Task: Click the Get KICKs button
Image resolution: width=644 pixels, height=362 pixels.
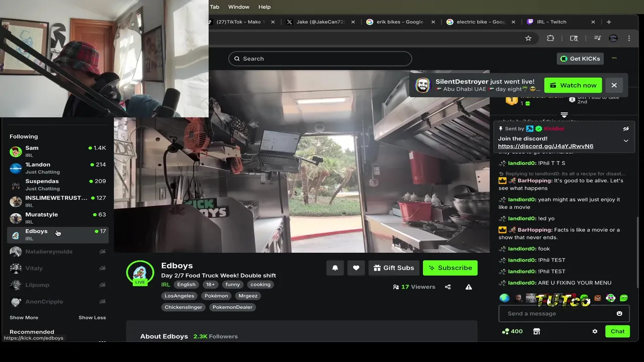Action: 580,59
